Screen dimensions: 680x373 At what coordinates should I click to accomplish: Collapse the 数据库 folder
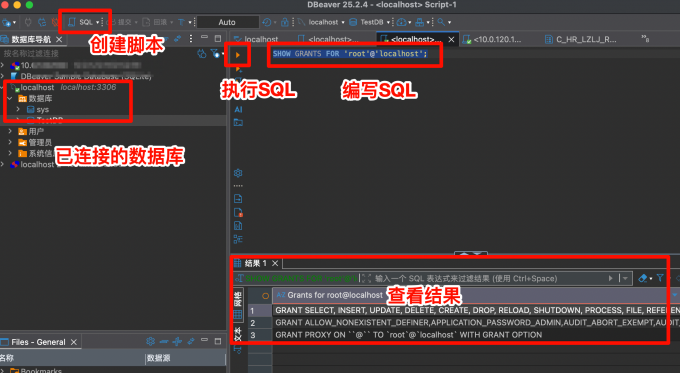point(10,98)
